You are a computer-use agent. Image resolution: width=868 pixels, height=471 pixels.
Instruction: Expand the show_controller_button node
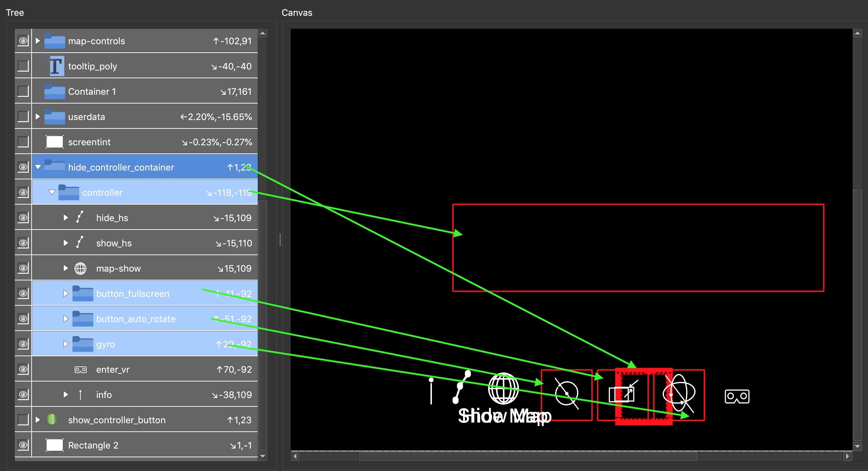coord(38,420)
